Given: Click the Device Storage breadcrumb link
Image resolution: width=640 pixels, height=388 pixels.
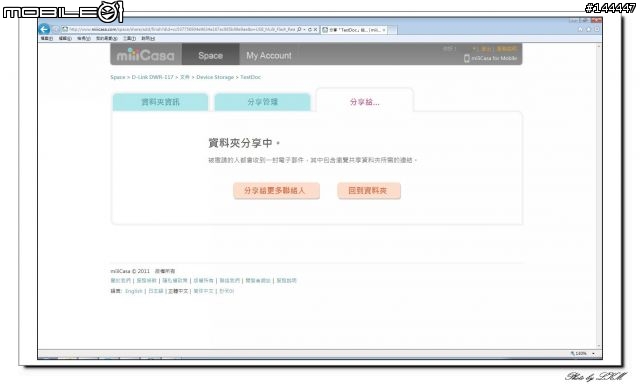Looking at the screenshot, I should 215,77.
